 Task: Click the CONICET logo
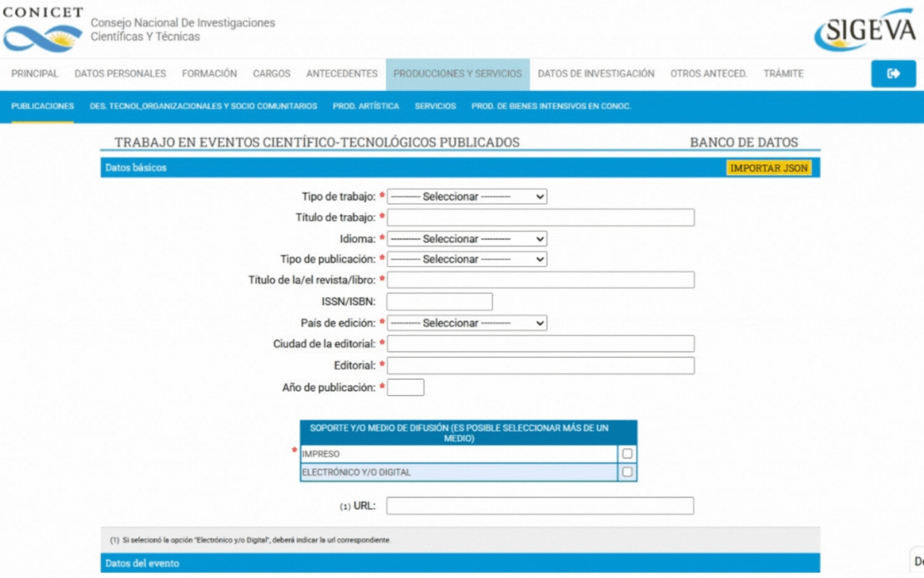pos(43,30)
